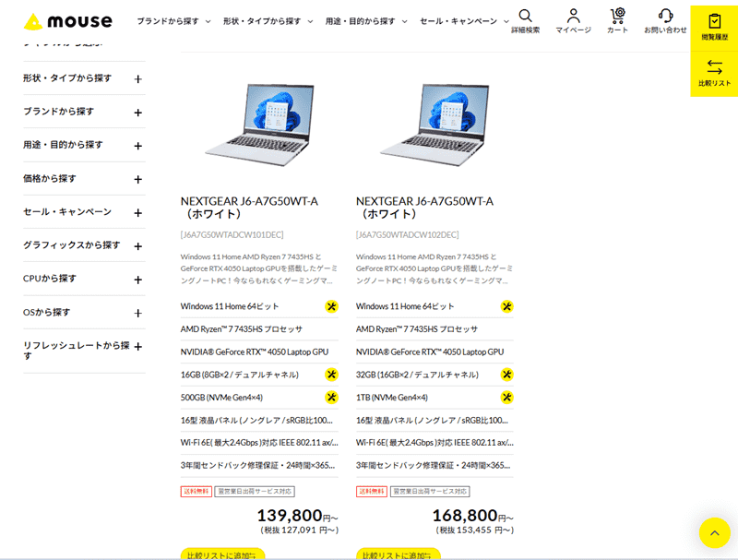
Task: Click description paragraph of 139,800円 product
Action: click(x=259, y=268)
